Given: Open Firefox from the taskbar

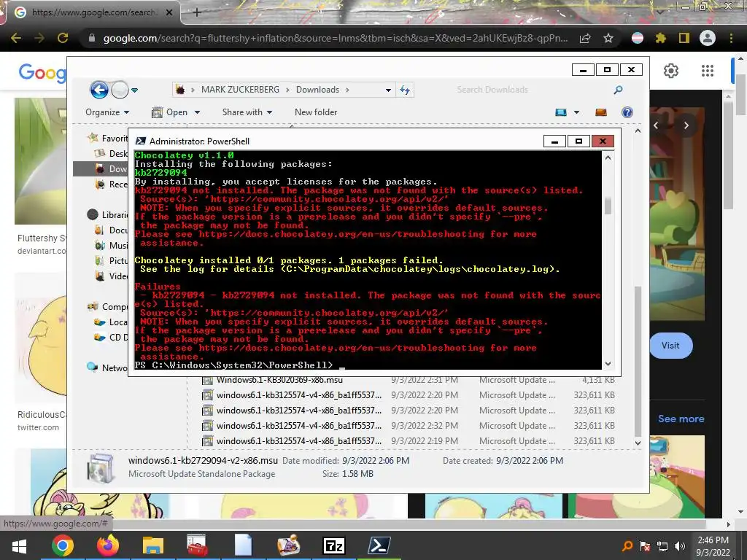Looking at the screenshot, I should pyautogui.click(x=108, y=545).
